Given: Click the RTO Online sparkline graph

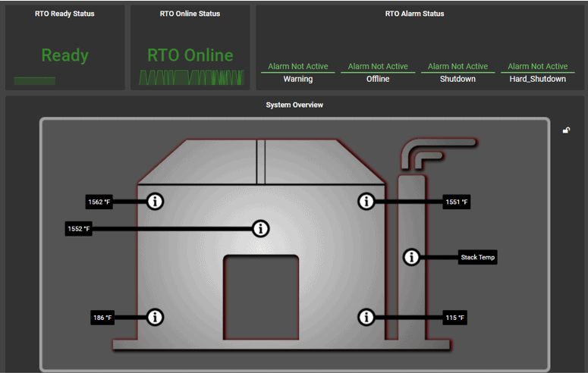Looking at the screenshot, I should pyautogui.click(x=191, y=77).
